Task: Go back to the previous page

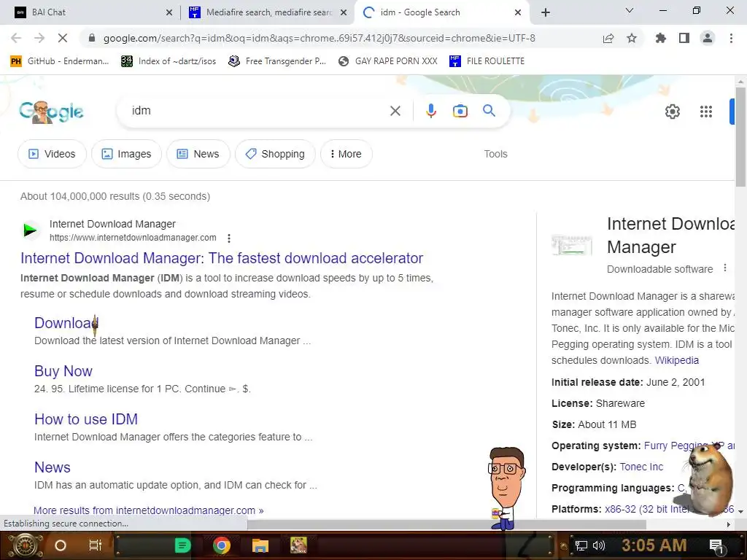Action: (16, 38)
